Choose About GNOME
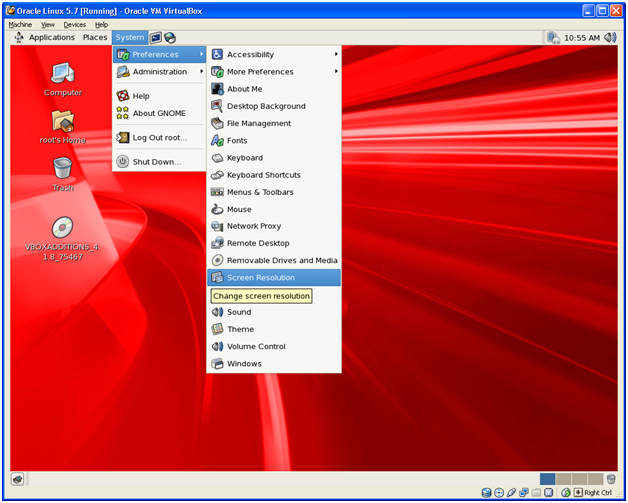 159,113
